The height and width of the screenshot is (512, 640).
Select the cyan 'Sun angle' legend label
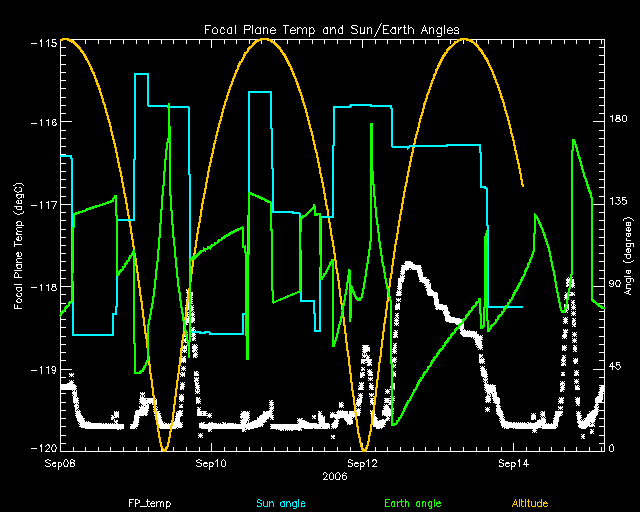279,502
